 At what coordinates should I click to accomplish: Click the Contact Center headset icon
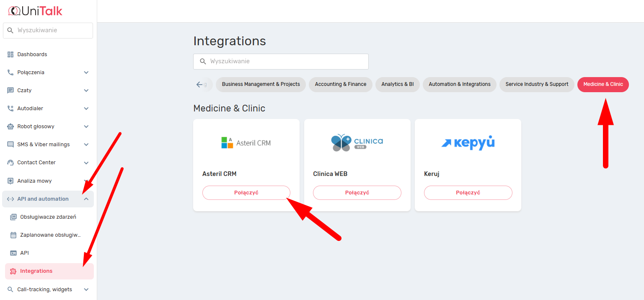(10, 163)
